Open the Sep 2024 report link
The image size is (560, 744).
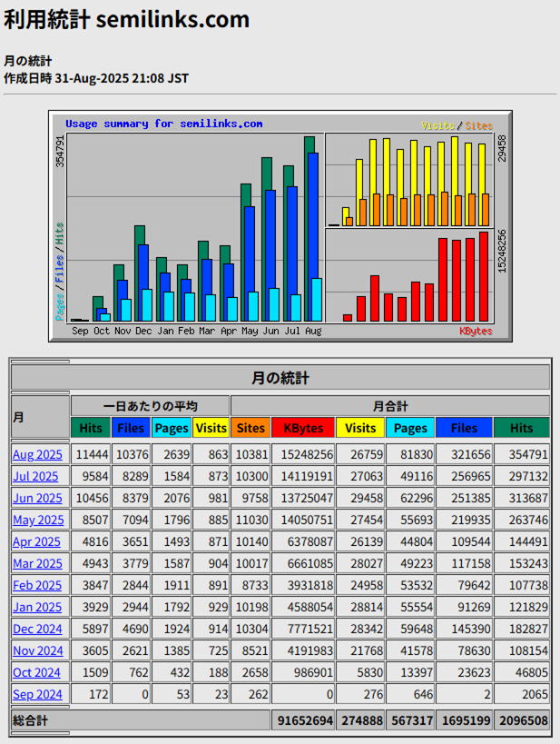tap(36, 695)
